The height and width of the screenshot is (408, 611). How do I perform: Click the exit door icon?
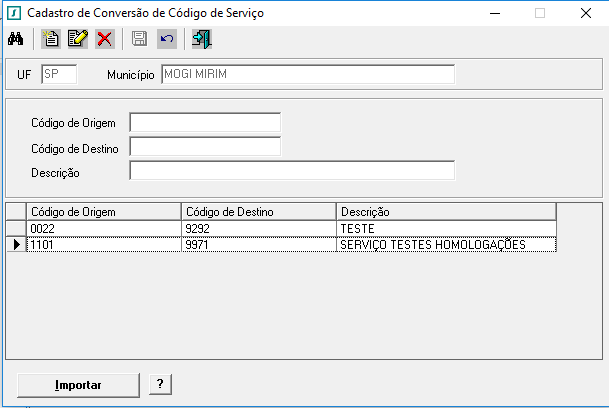pyautogui.click(x=201, y=39)
